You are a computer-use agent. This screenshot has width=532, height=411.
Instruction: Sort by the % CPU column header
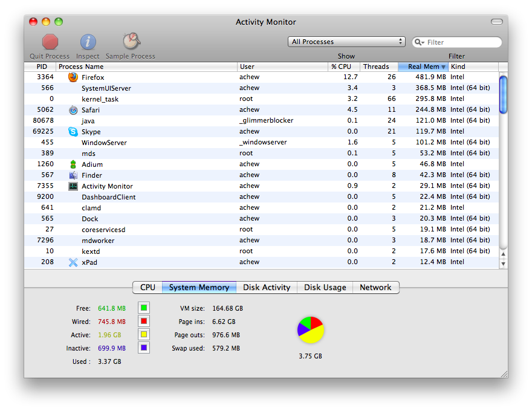tap(344, 66)
